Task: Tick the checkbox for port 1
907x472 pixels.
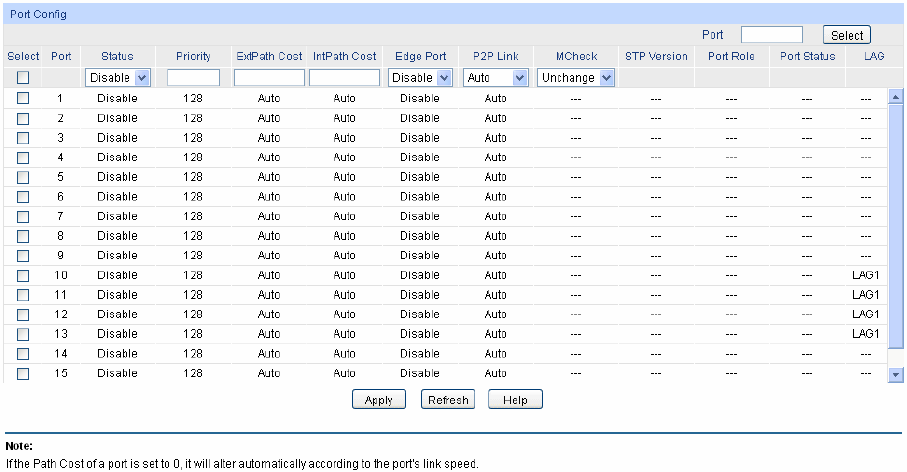Action: 23,98
